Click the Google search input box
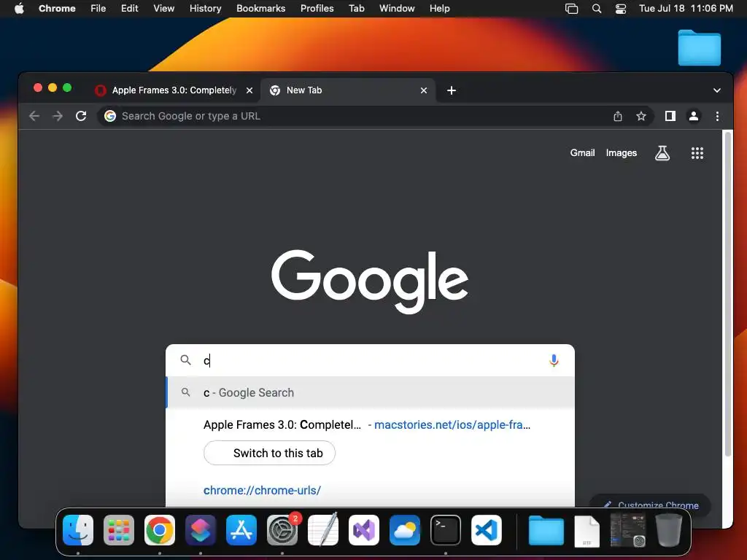The width and height of the screenshot is (747, 560). (370, 360)
